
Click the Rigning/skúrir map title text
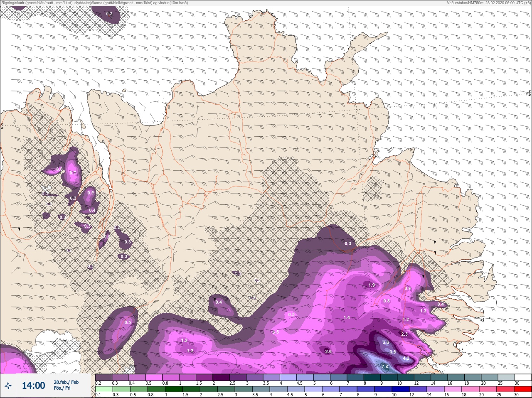tap(95, 3)
